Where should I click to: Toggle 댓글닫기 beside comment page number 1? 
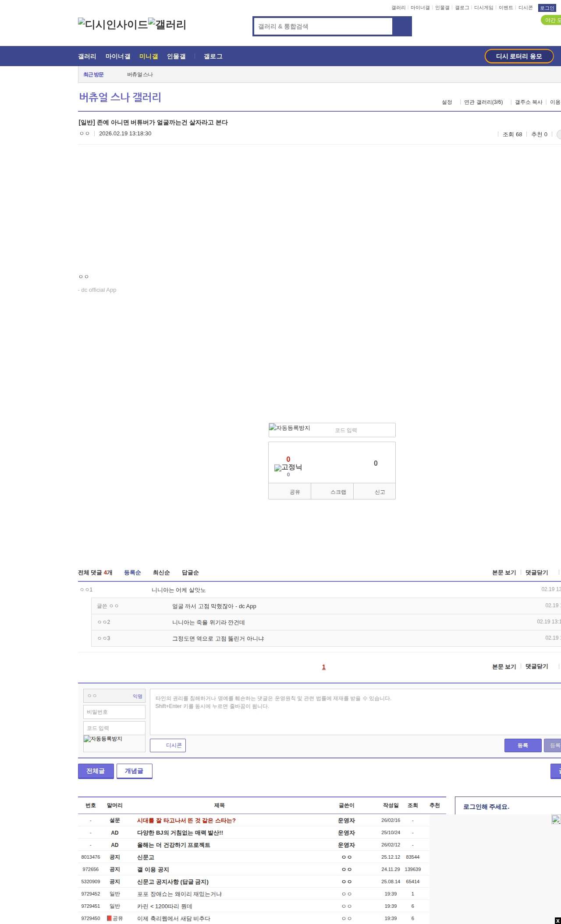(x=537, y=666)
